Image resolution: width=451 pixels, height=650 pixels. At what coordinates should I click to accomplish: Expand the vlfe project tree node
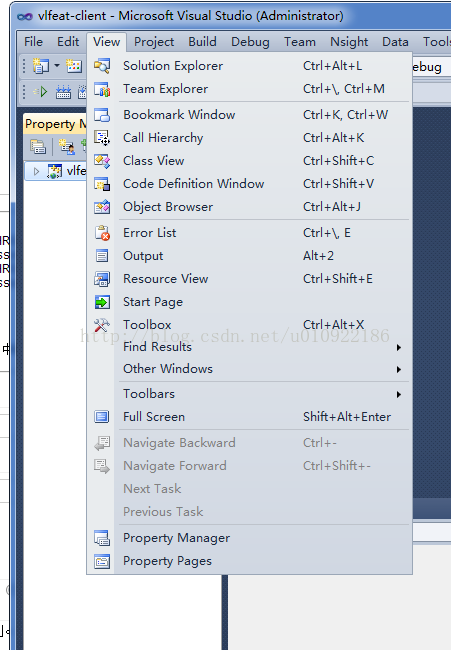36,171
